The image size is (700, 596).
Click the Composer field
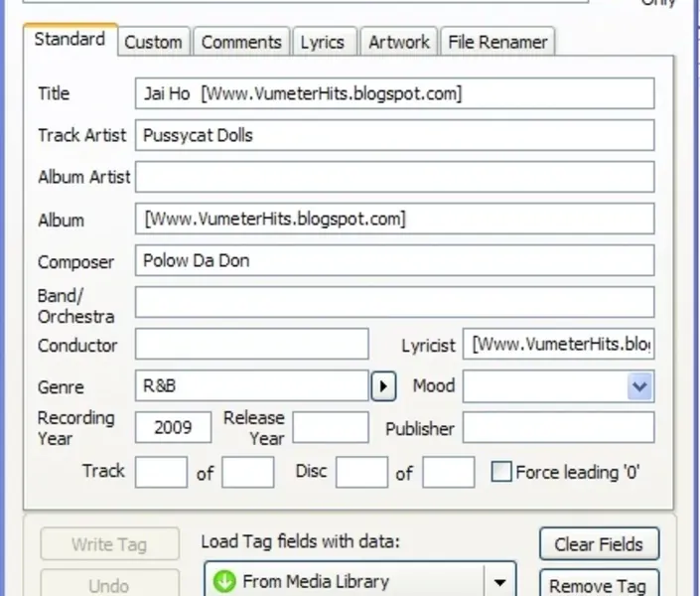point(394,260)
